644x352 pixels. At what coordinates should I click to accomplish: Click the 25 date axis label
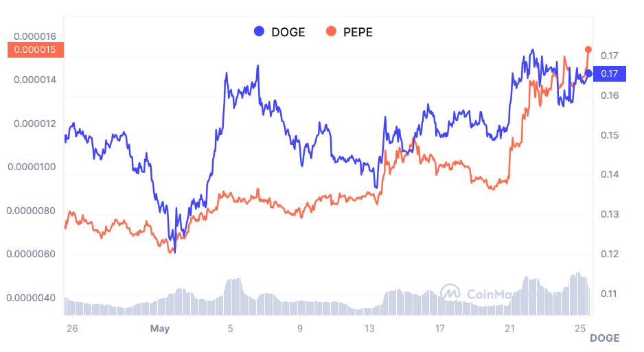[x=580, y=329]
